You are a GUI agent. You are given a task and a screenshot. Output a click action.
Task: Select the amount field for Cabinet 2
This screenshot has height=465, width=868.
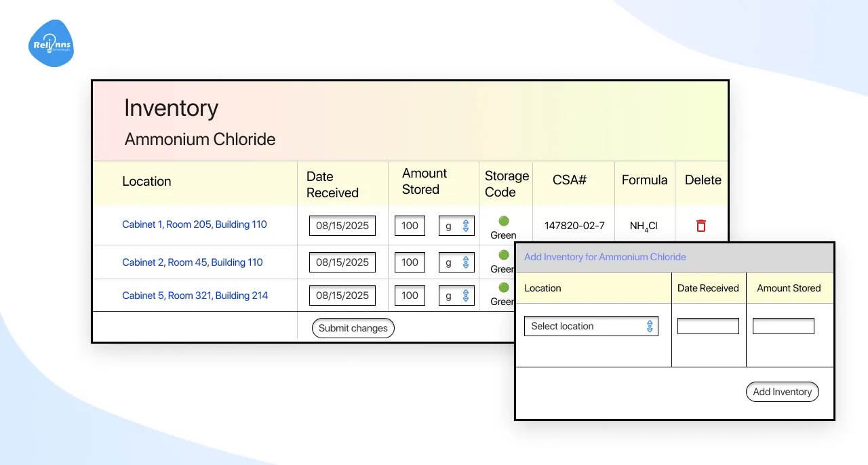[x=409, y=262]
